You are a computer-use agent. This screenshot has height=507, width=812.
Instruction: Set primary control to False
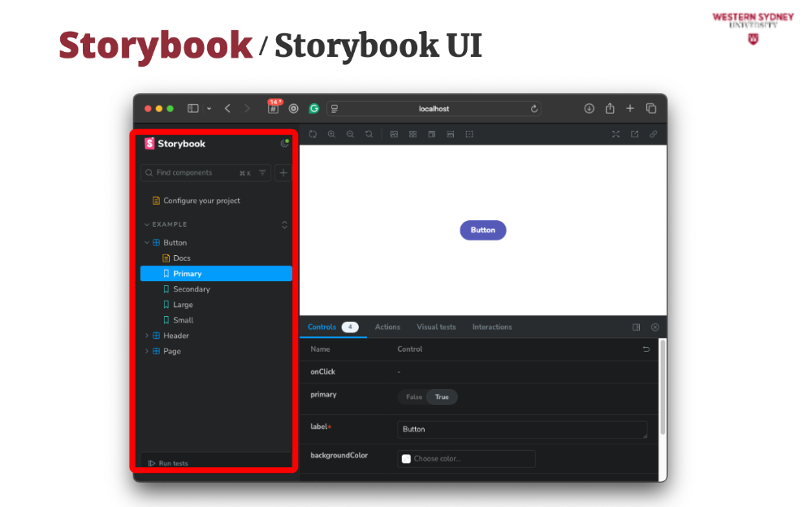coord(414,397)
